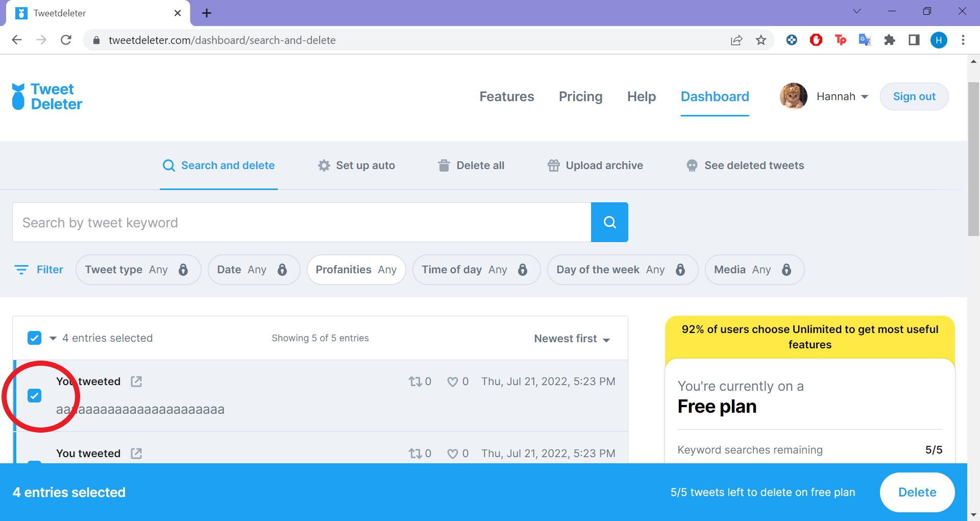Click the white Delete button
The width and height of the screenshot is (980, 521).
[917, 492]
